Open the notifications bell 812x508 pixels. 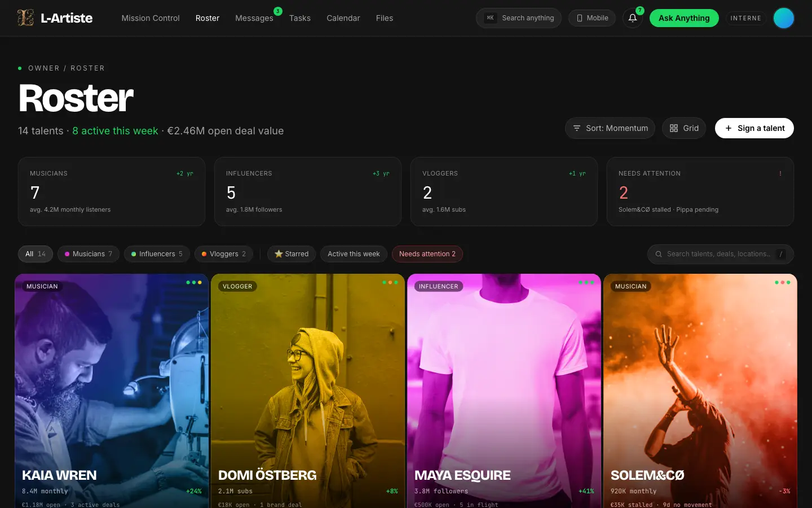[x=633, y=18]
